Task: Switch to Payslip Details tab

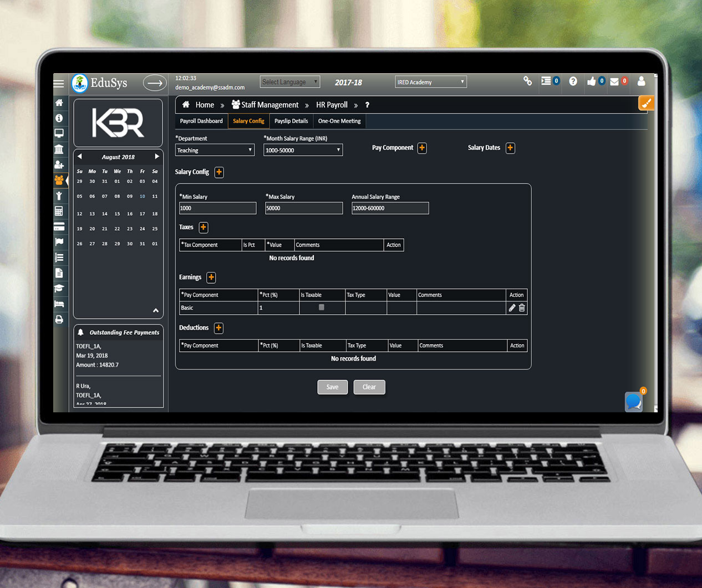Action: pyautogui.click(x=291, y=121)
